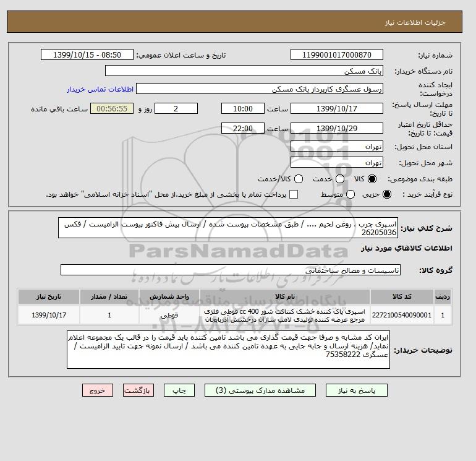Click the بازگشت back button
This screenshot has height=461, width=476.
click(x=138, y=390)
